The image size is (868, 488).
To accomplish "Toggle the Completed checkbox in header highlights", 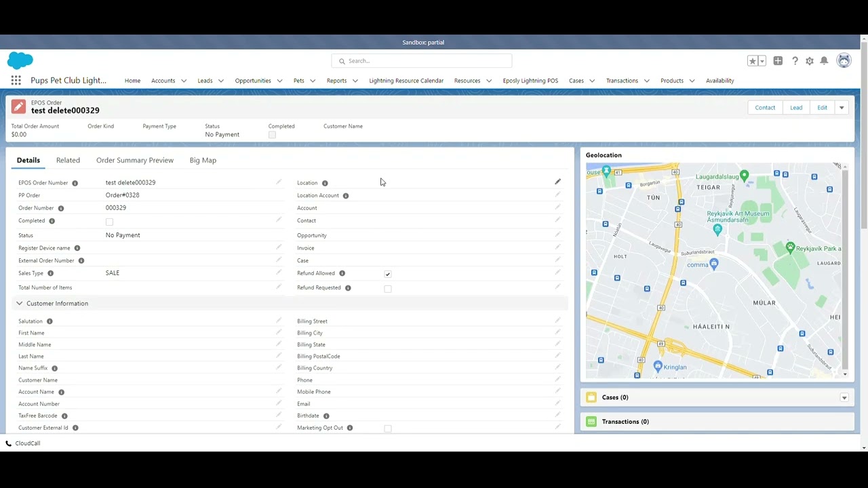I will (x=272, y=135).
